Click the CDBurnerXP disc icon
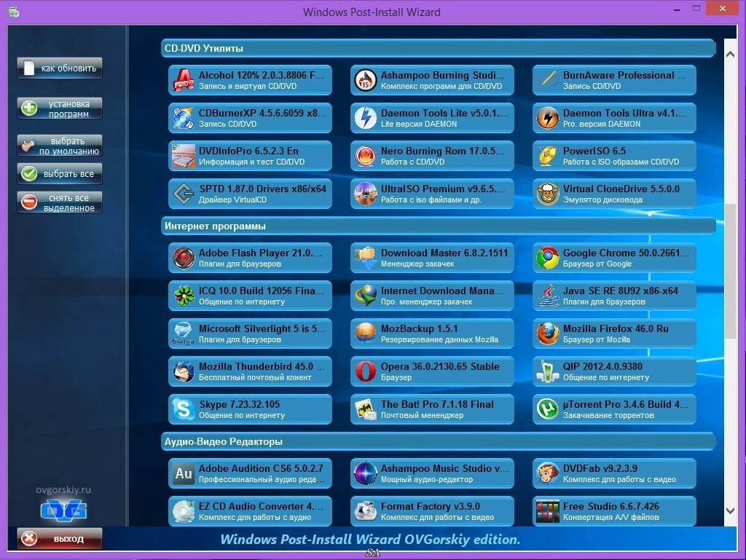Image resolution: width=746 pixels, height=560 pixels. tap(183, 118)
